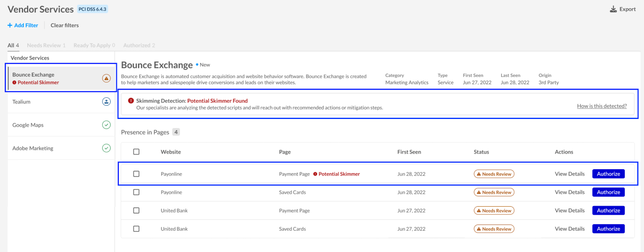
Task: Authorize United Bank Payment Page
Action: (608, 211)
